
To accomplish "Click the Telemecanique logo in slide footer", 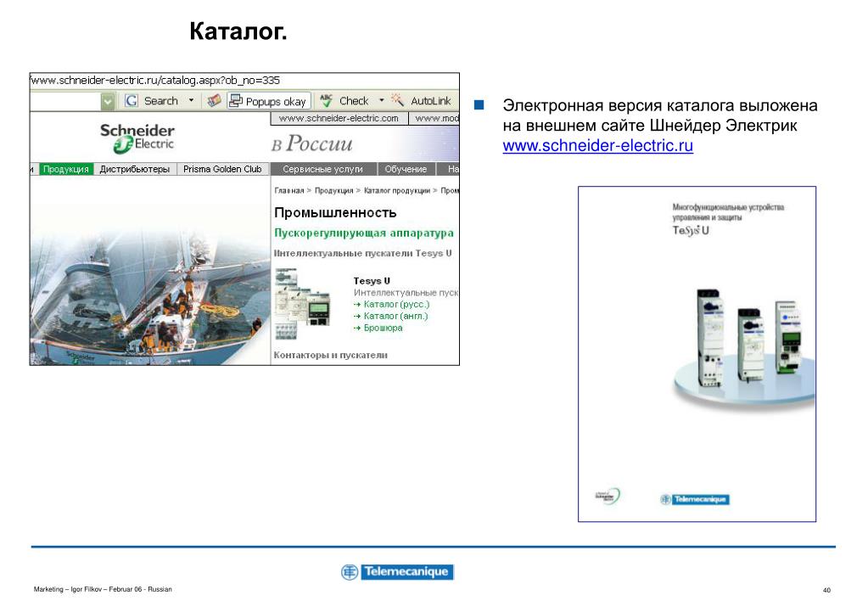I will [397, 571].
